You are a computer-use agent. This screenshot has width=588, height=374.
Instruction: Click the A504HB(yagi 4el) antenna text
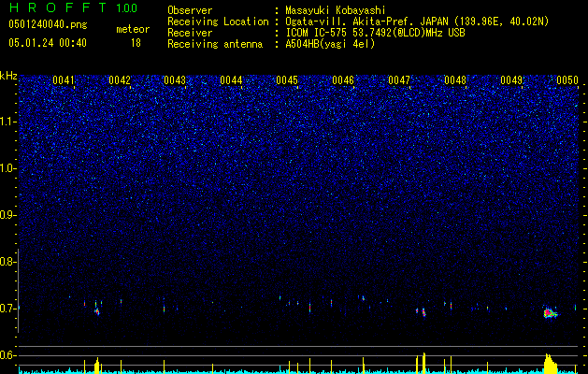coord(330,44)
